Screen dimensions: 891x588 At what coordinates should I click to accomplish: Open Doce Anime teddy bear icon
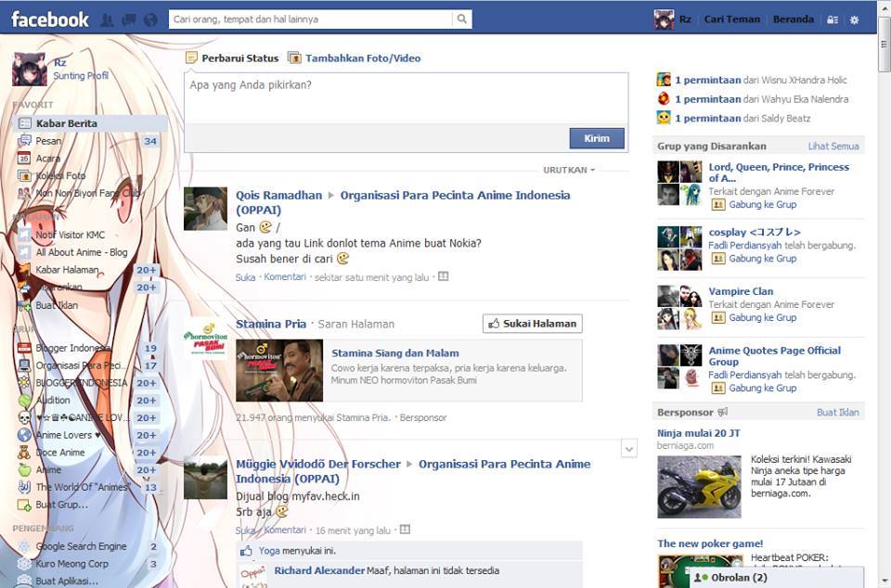coord(24,453)
